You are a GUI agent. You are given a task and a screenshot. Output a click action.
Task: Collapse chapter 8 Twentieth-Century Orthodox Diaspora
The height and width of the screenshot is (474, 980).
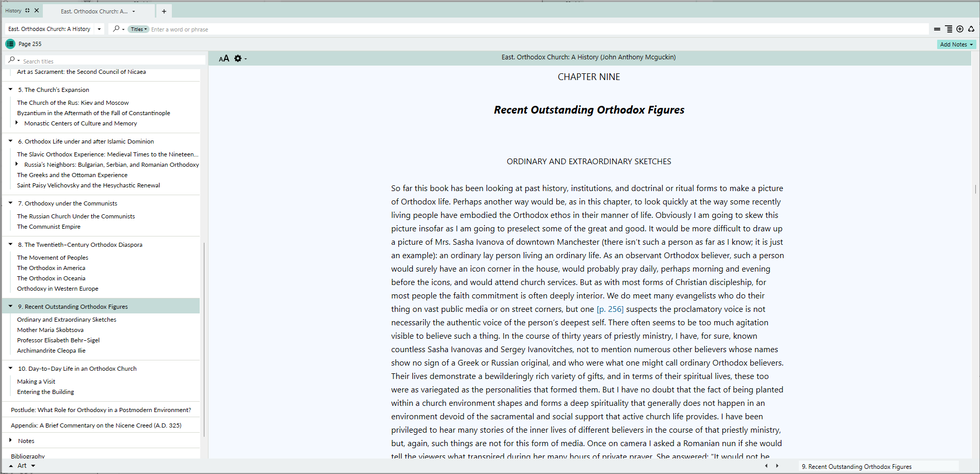[10, 244]
